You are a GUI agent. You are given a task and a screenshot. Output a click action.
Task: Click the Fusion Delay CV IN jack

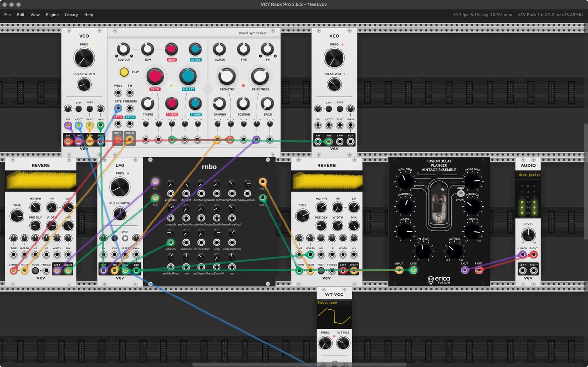[x=414, y=270]
